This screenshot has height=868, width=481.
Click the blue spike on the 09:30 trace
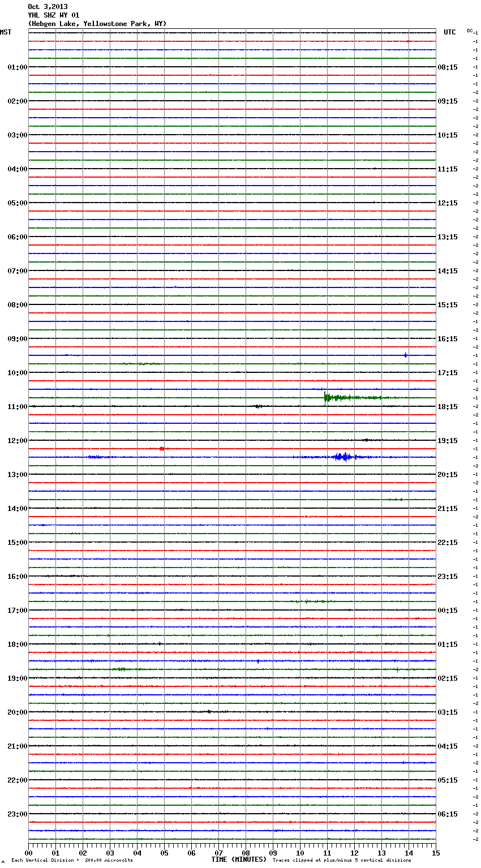click(x=406, y=355)
